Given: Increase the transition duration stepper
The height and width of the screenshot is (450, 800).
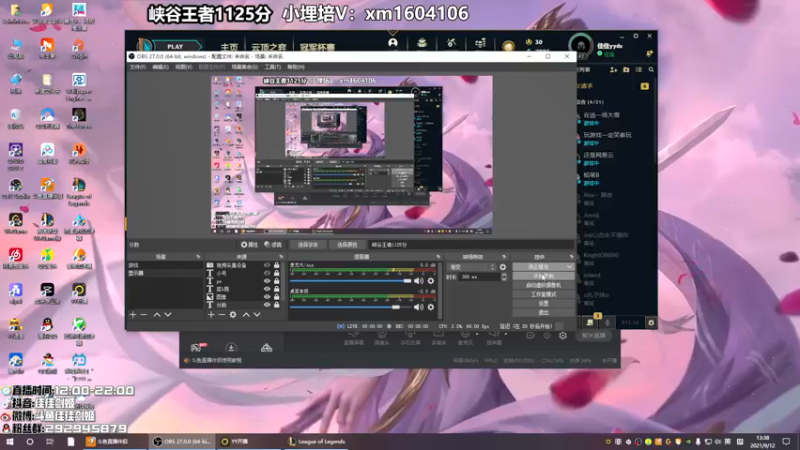Looking at the screenshot, I should click(504, 274).
